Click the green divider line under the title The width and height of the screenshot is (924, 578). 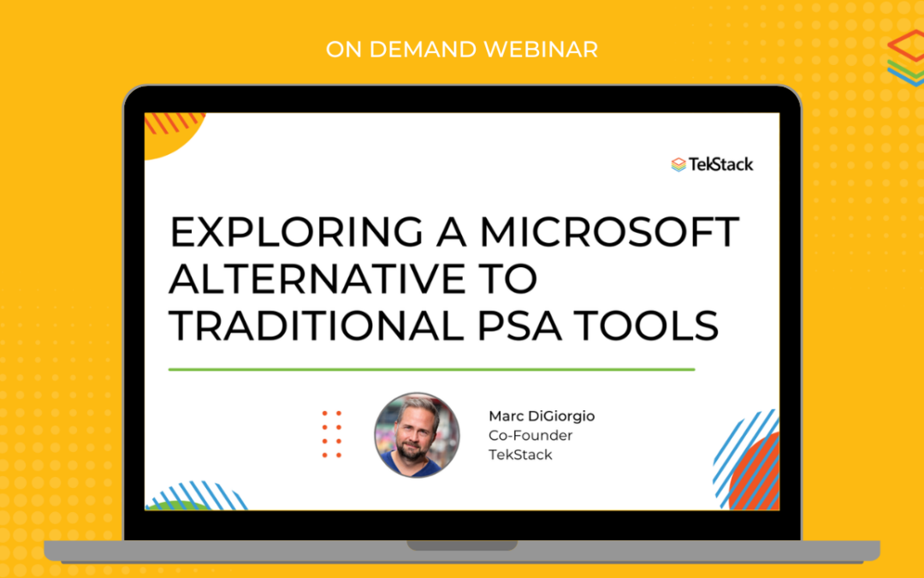[x=431, y=370]
